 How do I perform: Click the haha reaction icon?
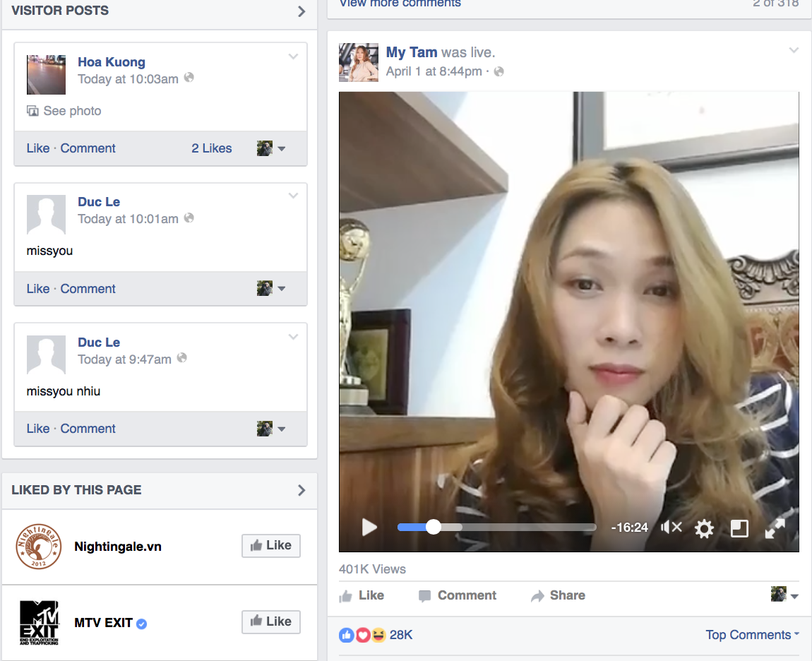(x=378, y=635)
